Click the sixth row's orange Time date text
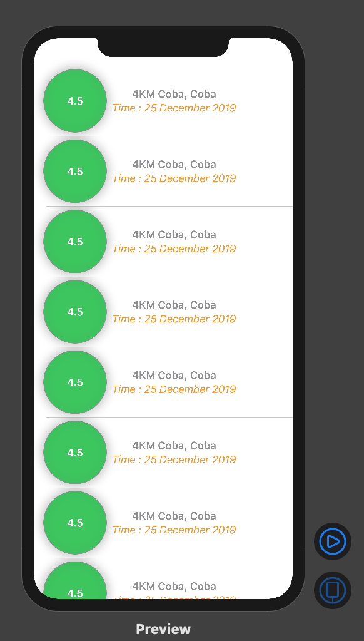Image resolution: width=364 pixels, height=641 pixels. 174,459
